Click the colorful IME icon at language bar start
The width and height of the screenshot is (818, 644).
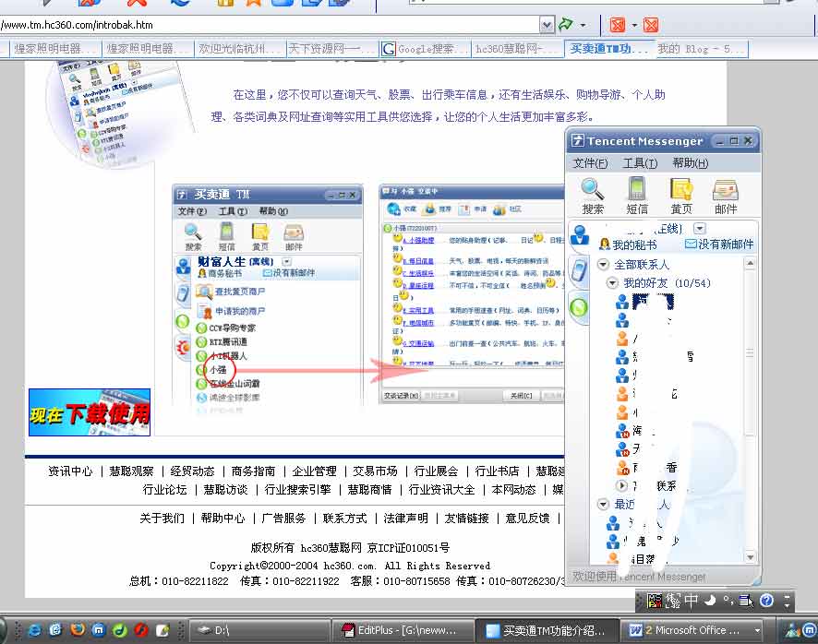[x=655, y=601]
